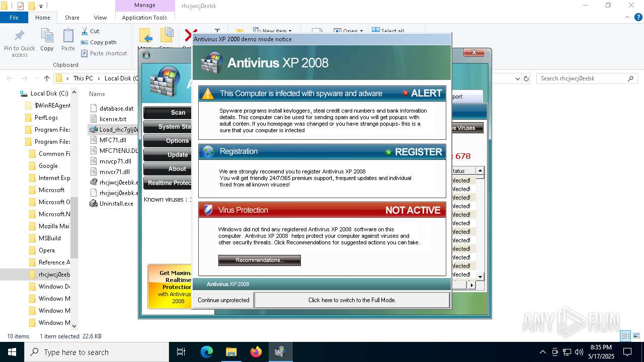Click Continue unprotected button

click(x=223, y=300)
